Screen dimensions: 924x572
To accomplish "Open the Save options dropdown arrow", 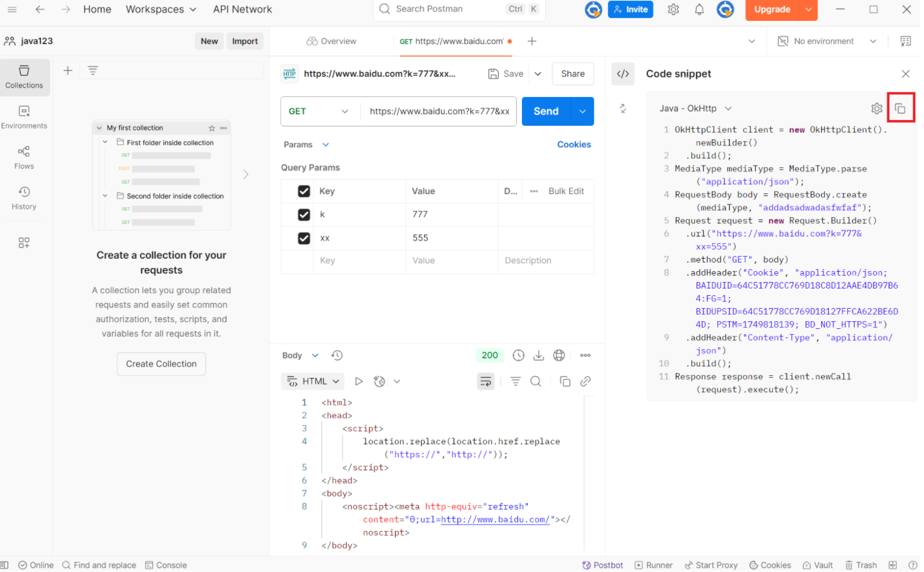I will [538, 74].
